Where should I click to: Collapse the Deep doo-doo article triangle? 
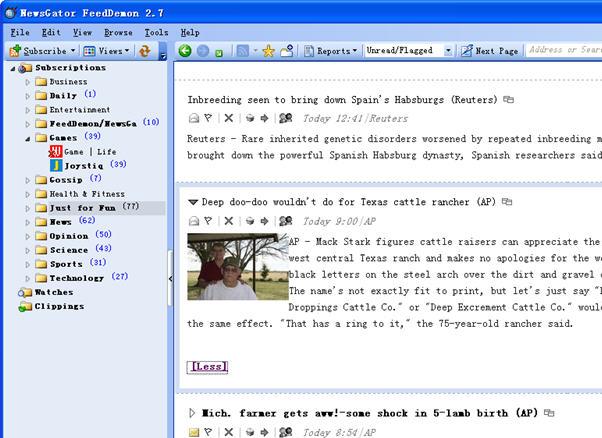[193, 202]
